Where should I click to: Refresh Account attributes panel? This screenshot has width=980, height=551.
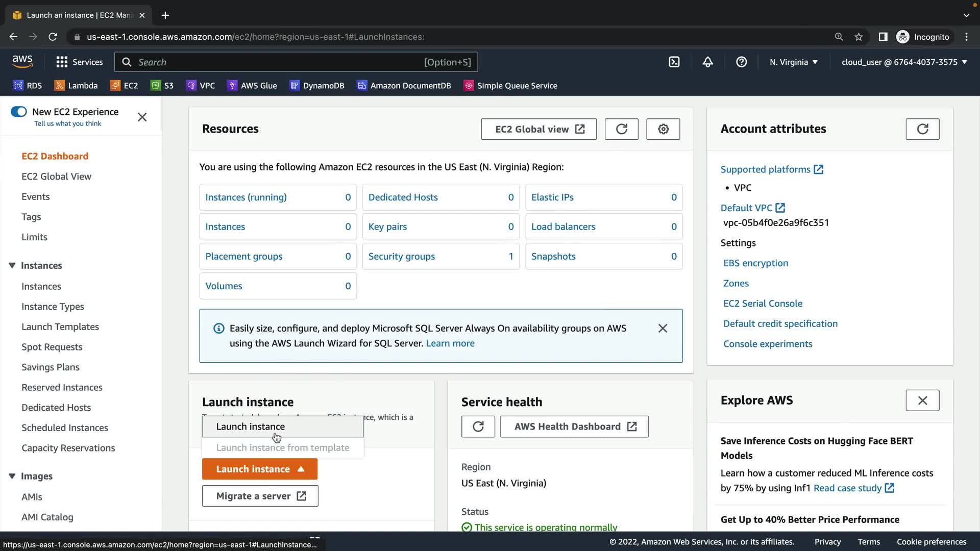[x=922, y=129]
